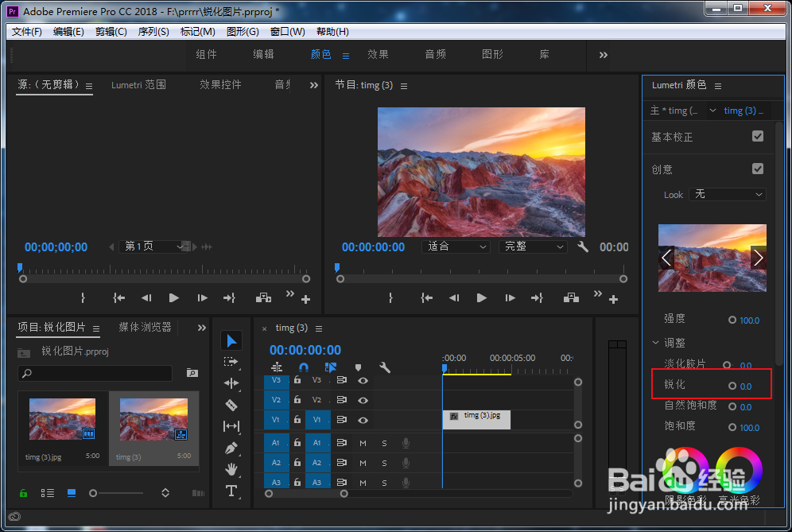This screenshot has width=792, height=532.
Task: Open the 媒体浏览器 tab
Action: (145, 328)
